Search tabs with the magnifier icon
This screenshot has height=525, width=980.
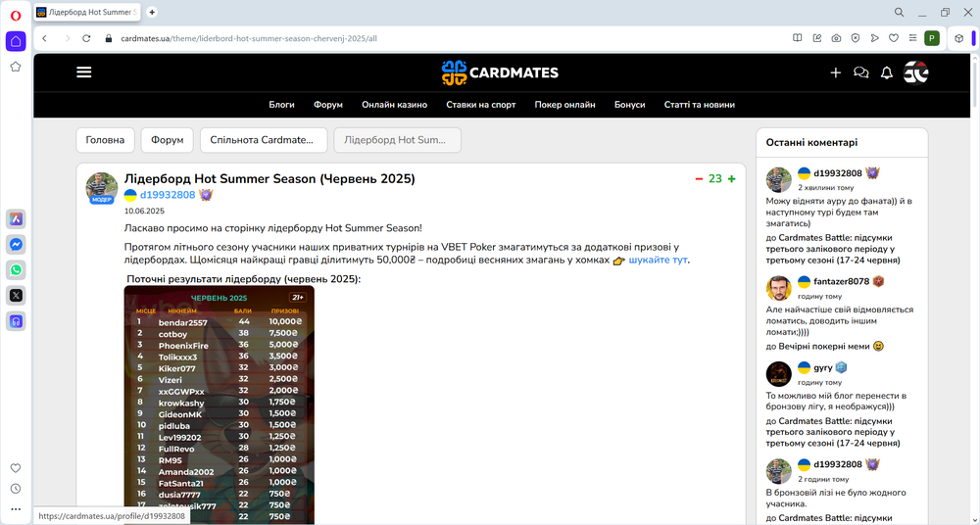(899, 12)
